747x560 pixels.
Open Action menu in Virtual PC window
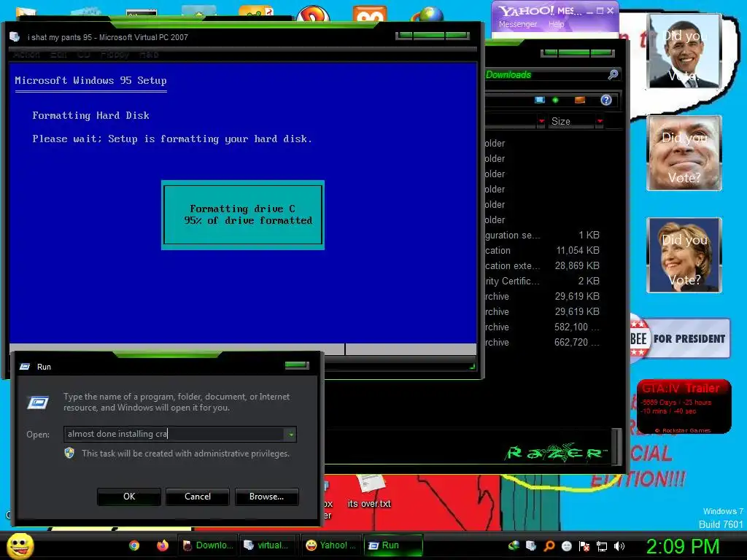[26, 55]
